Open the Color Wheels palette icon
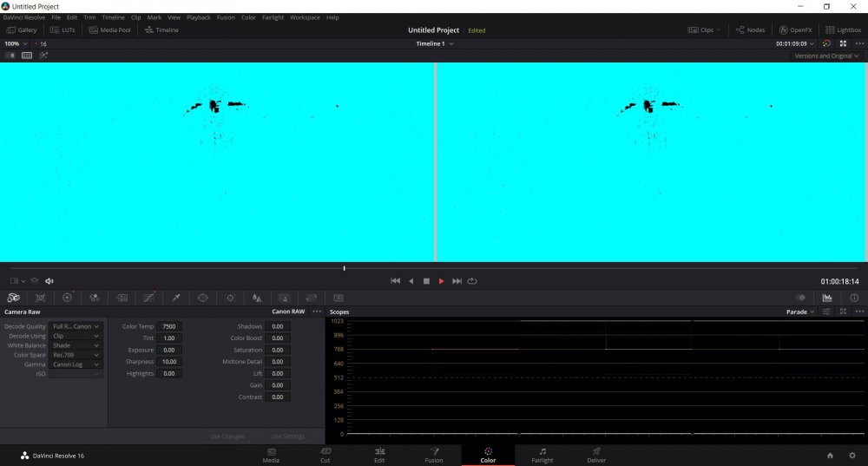 coord(67,298)
